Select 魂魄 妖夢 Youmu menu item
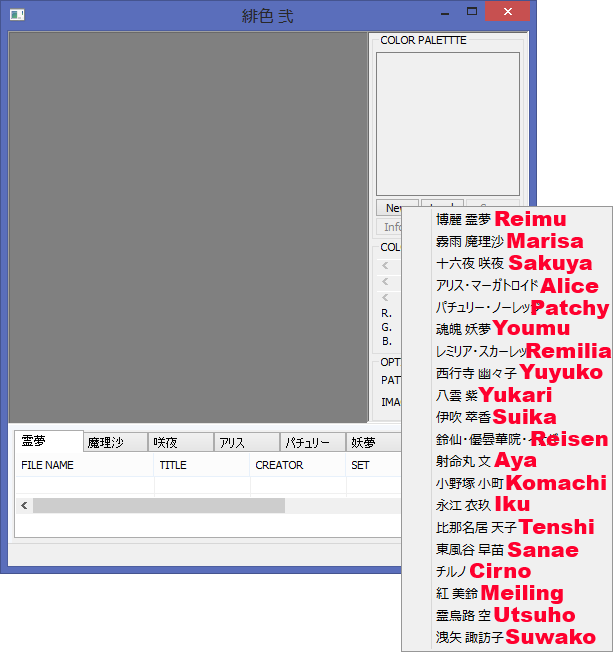Viewport: 613px width, 652px height. tap(507, 329)
